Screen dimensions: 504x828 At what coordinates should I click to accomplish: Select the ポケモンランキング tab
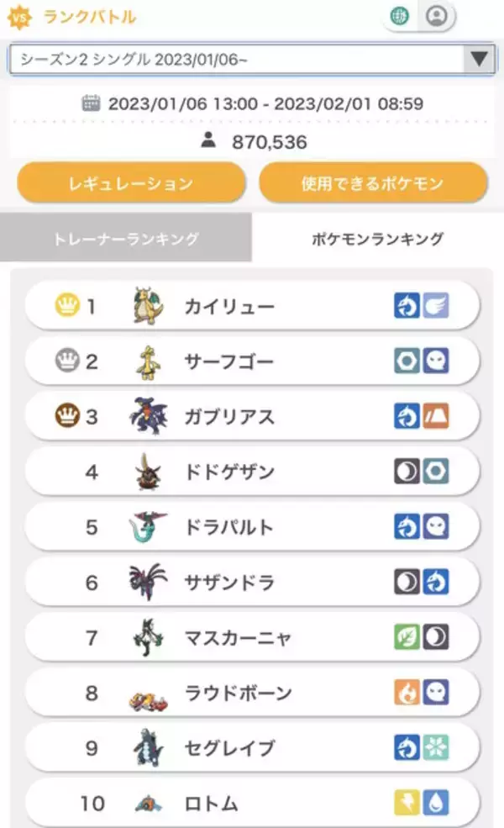click(377, 239)
